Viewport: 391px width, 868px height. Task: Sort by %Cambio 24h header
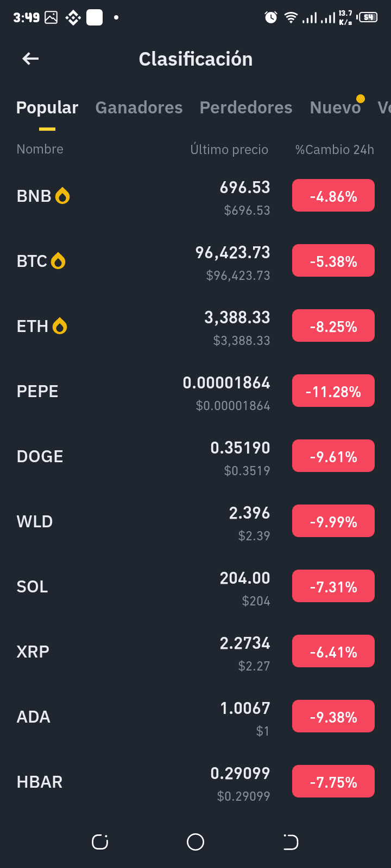(335, 149)
